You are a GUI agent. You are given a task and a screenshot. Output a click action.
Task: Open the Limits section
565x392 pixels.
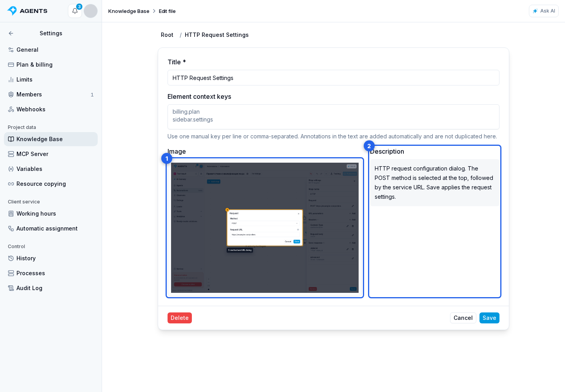51,80
